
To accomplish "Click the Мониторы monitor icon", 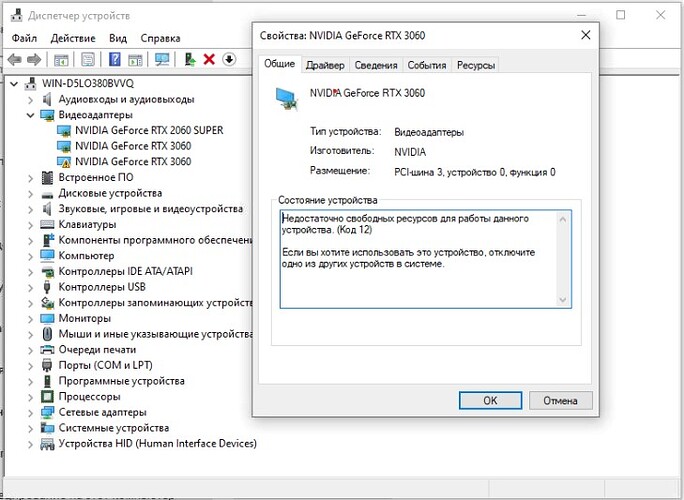I will click(47, 318).
